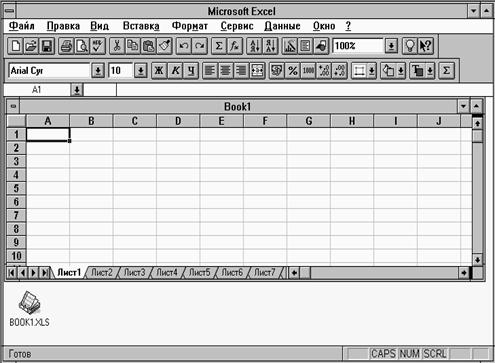Switch to the Лист2 sheet tab
The width and height of the screenshot is (495, 363).
102,273
